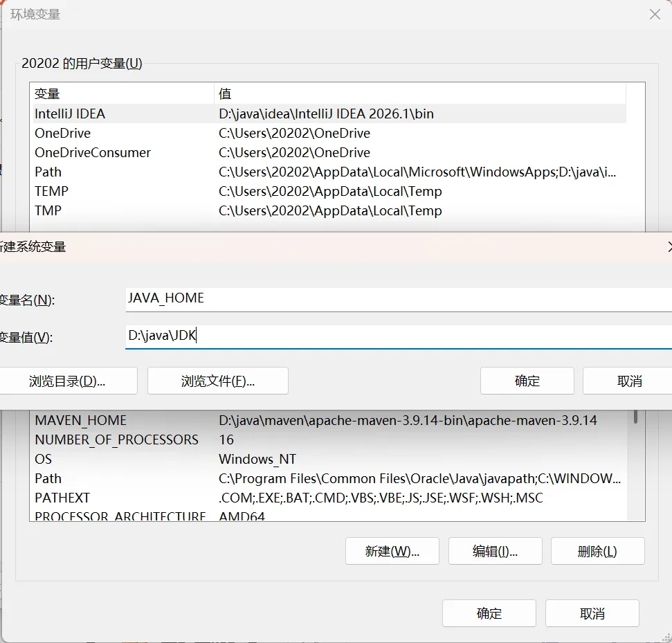Click 删除(L) under system variables

point(597,551)
